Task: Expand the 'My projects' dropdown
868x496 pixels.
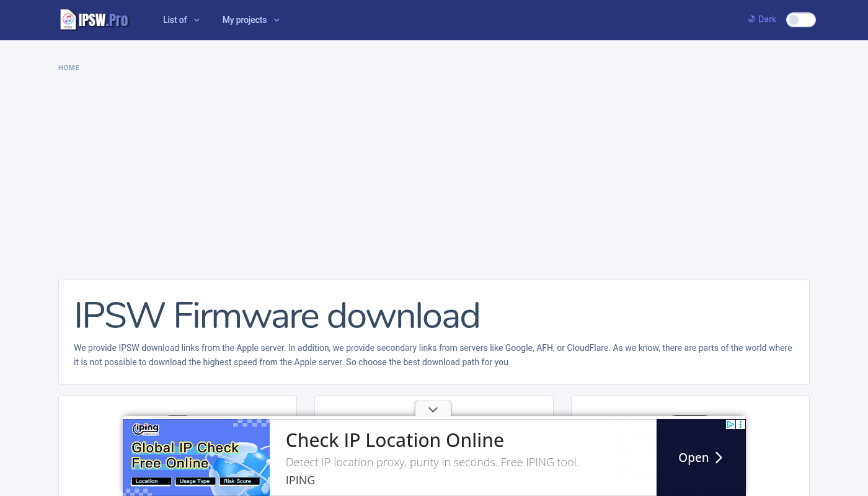Action: click(250, 20)
